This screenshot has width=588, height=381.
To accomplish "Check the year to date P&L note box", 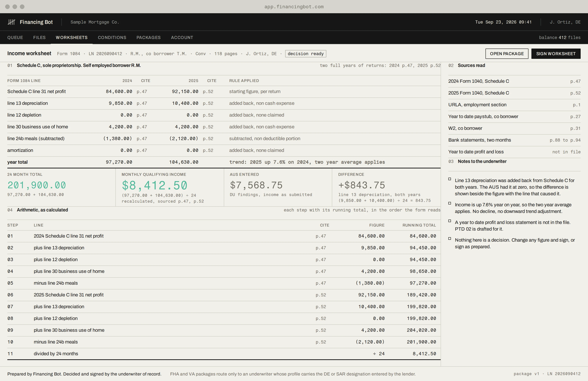I will [x=450, y=221].
